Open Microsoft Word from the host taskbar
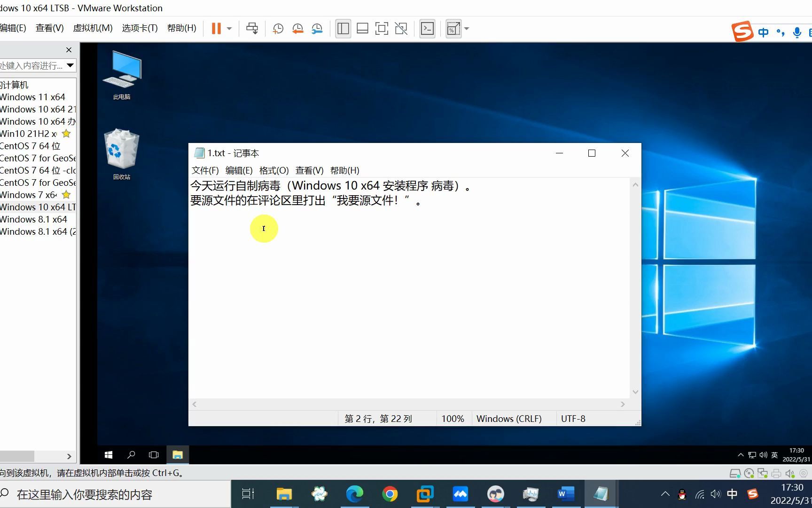The image size is (812, 508). point(566,494)
